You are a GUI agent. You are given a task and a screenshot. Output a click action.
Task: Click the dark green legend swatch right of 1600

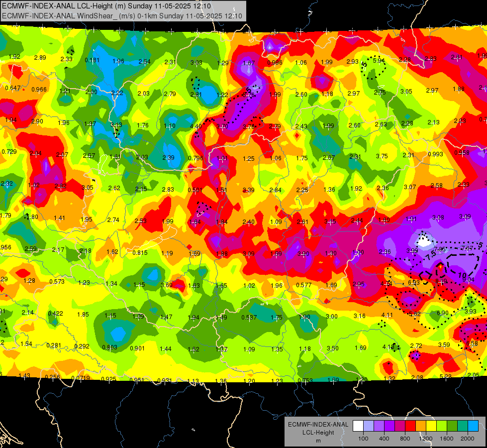[452, 426]
